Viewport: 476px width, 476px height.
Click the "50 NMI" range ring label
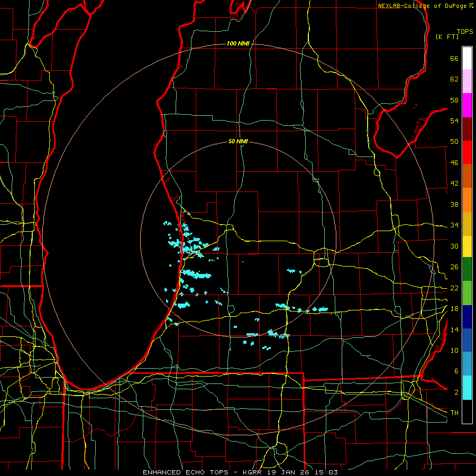click(238, 141)
